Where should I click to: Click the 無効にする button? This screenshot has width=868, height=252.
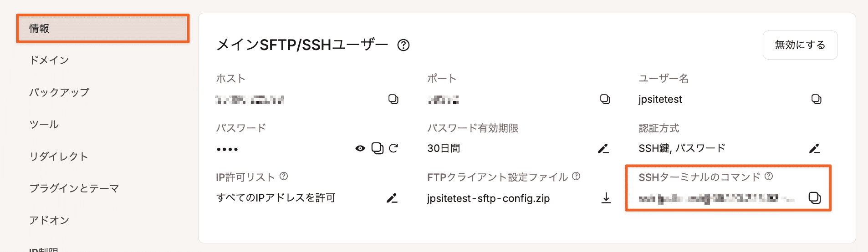pos(800,45)
